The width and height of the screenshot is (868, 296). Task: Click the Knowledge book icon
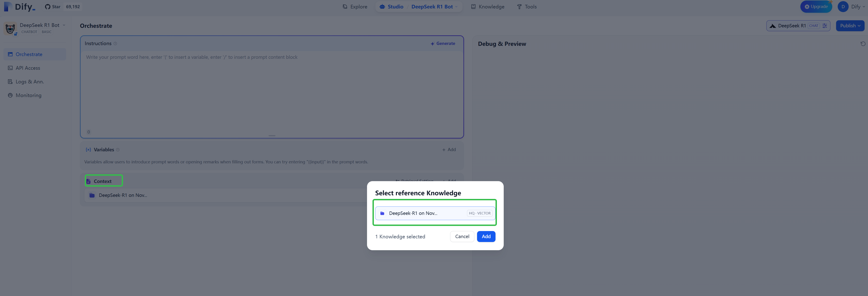[x=473, y=7]
